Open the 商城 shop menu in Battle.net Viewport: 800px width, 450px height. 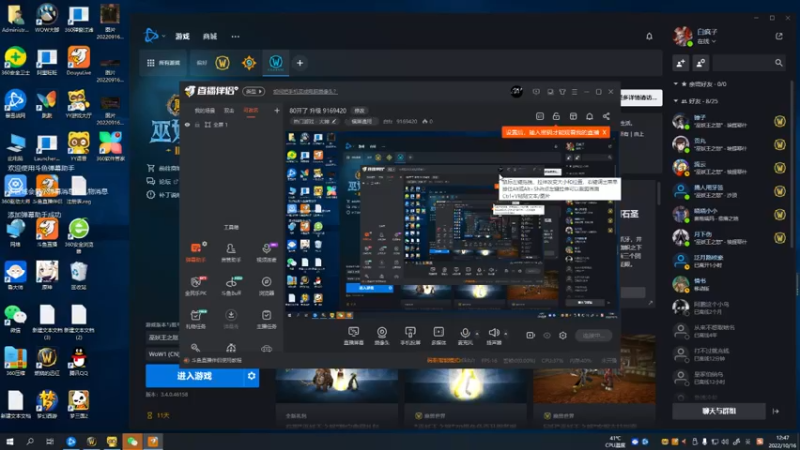(210, 36)
